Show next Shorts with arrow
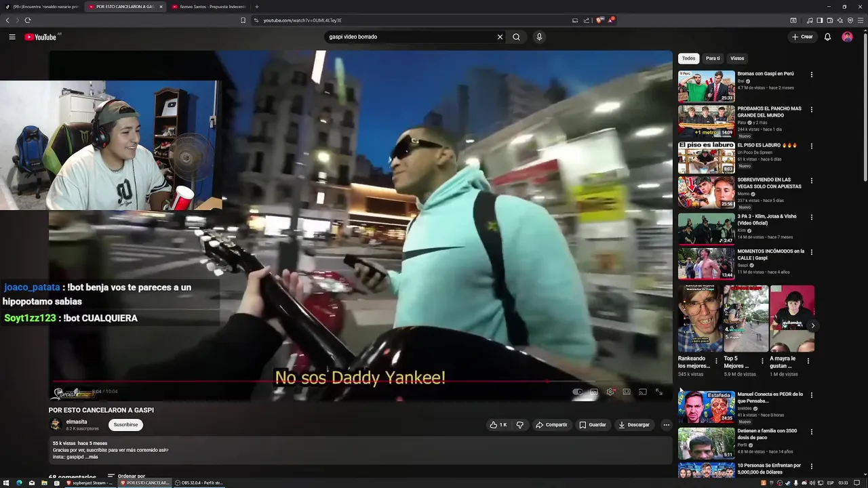This screenshot has height=488, width=868. [x=812, y=326]
